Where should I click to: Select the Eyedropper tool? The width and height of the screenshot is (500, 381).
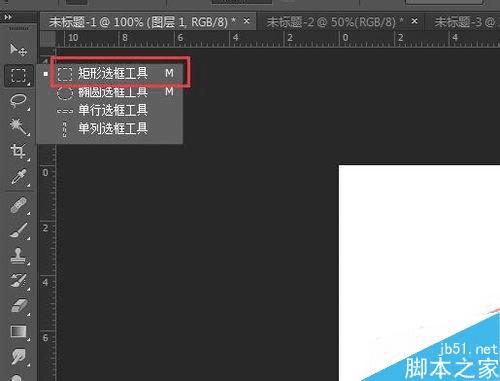coord(19,177)
